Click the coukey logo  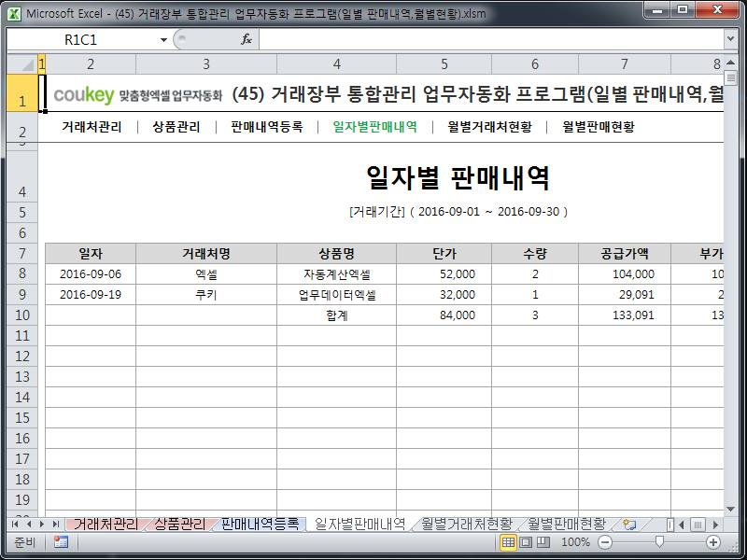click(84, 95)
